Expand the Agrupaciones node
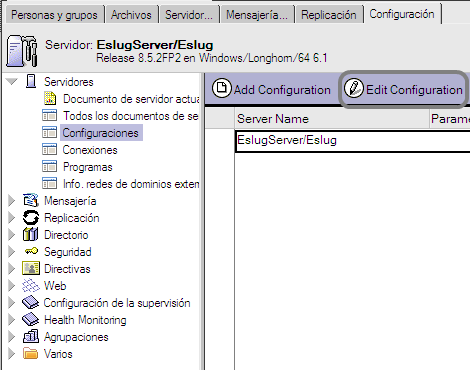 [x=12, y=337]
